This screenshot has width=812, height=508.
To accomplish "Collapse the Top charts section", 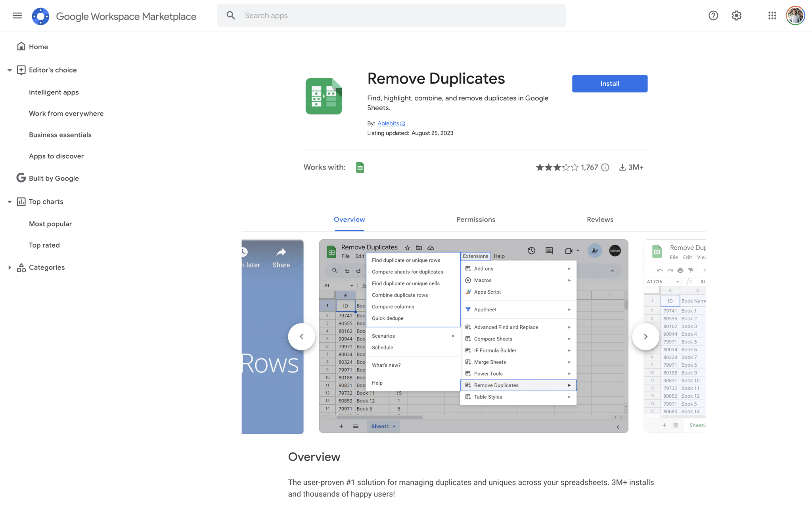I will pos(10,202).
